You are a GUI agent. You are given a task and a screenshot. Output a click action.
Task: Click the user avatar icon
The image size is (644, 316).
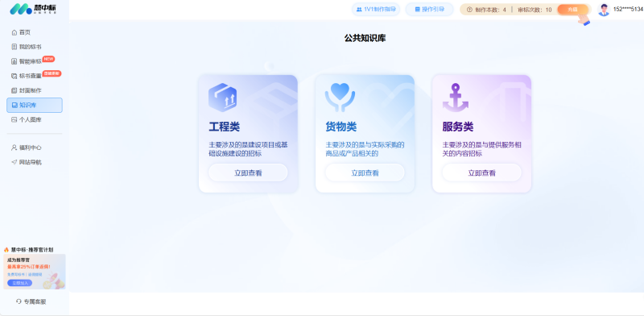click(x=604, y=10)
